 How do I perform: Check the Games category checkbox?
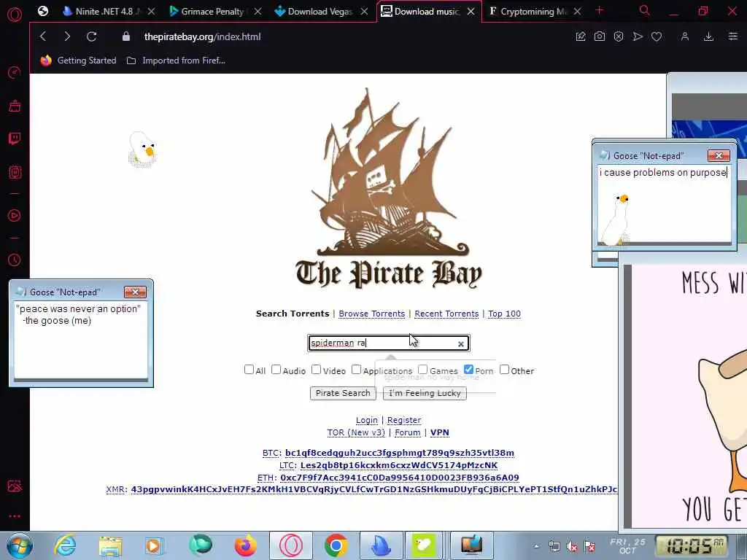click(x=422, y=370)
